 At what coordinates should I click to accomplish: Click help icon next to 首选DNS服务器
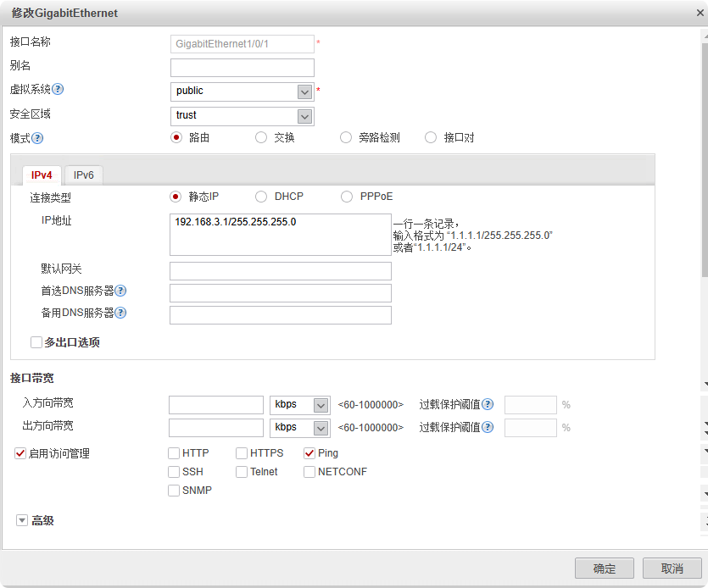click(120, 291)
